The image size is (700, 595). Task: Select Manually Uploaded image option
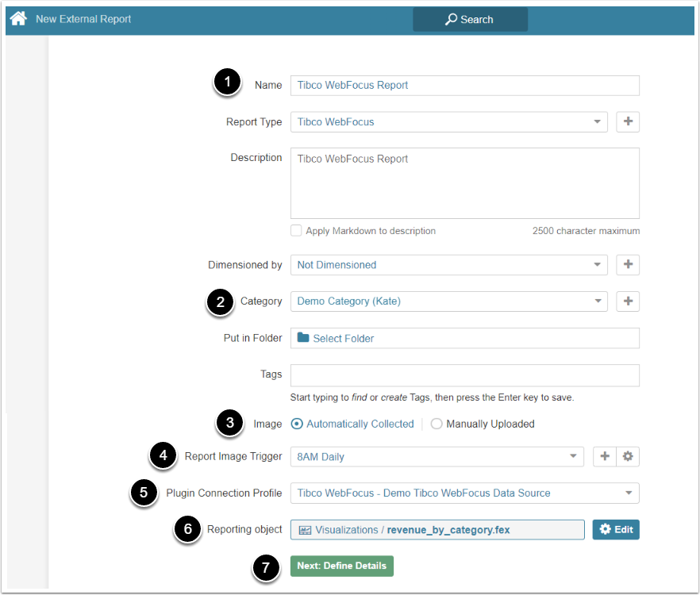437,424
